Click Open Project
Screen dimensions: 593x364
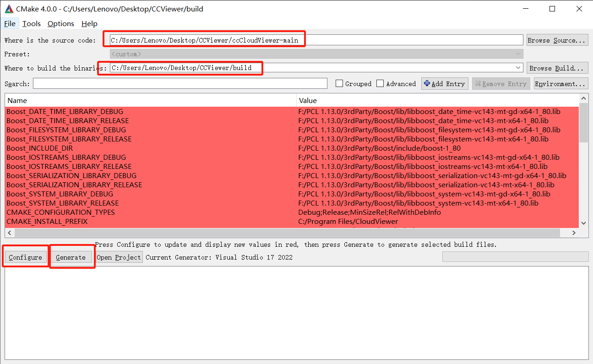(x=119, y=257)
